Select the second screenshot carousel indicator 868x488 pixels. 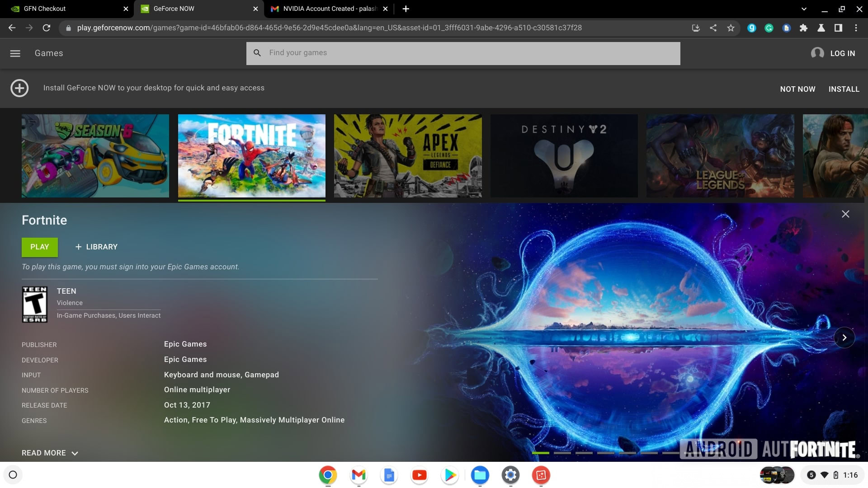562,453
